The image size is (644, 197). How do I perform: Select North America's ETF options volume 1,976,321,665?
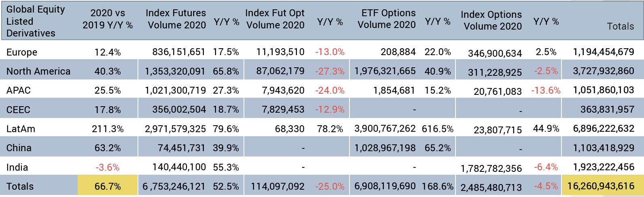[385, 71]
